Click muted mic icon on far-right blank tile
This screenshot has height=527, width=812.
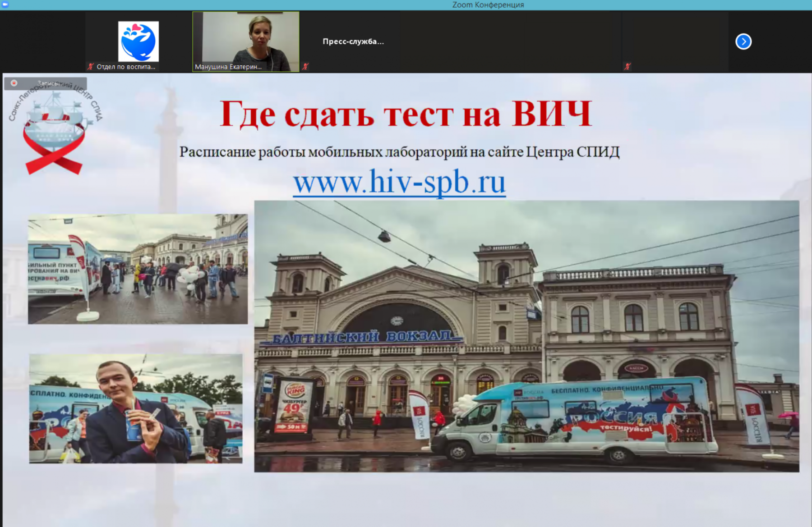627,67
